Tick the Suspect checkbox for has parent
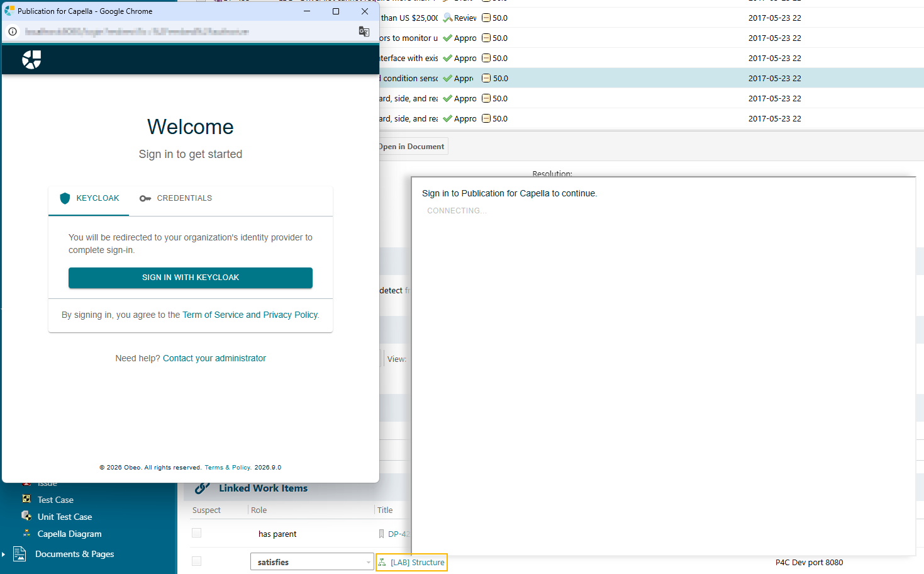 pos(197,533)
